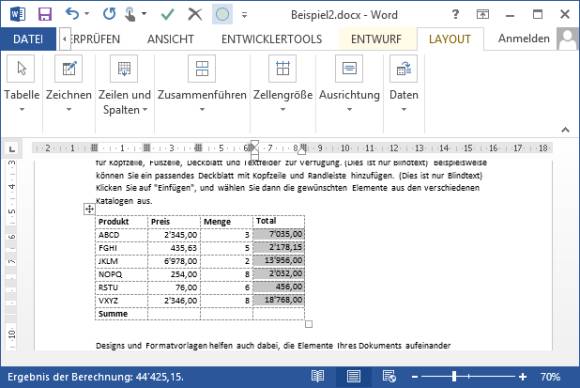This screenshot has width=580, height=388.
Task: Switch to the ENTWURF tab
Action: pyautogui.click(x=376, y=39)
